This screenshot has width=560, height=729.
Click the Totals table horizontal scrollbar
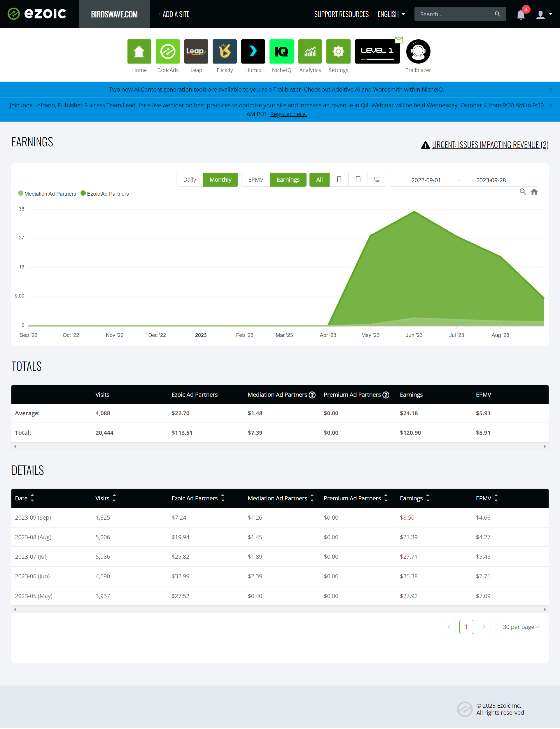coord(280,446)
